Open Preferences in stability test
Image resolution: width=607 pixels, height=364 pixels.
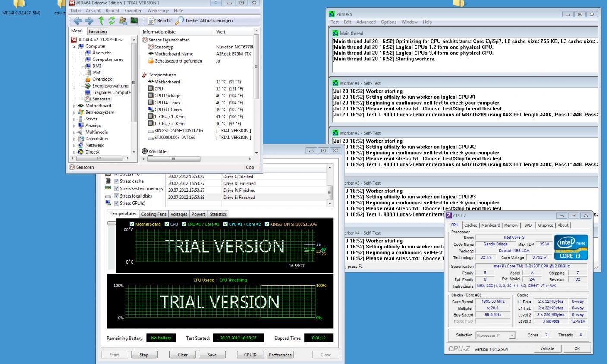(x=280, y=355)
